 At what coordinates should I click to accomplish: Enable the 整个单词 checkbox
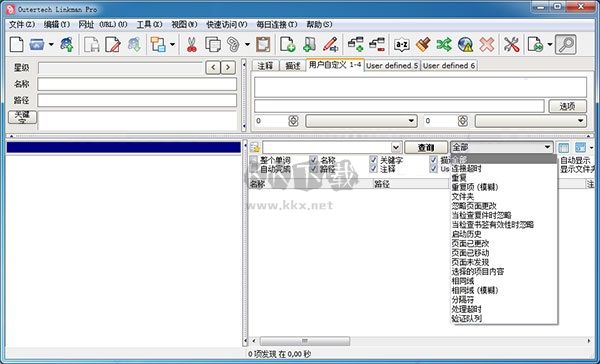(x=254, y=160)
